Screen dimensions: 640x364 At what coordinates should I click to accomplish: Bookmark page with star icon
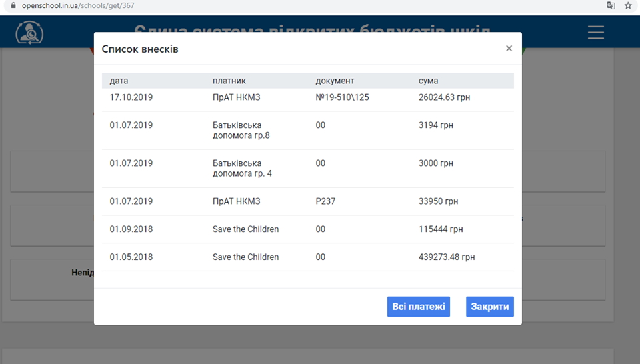[x=628, y=5]
